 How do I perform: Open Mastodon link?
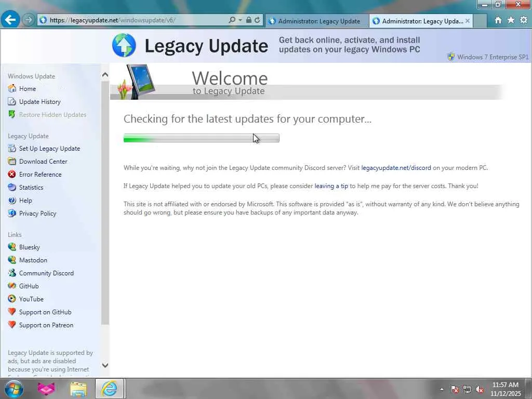pyautogui.click(x=33, y=260)
